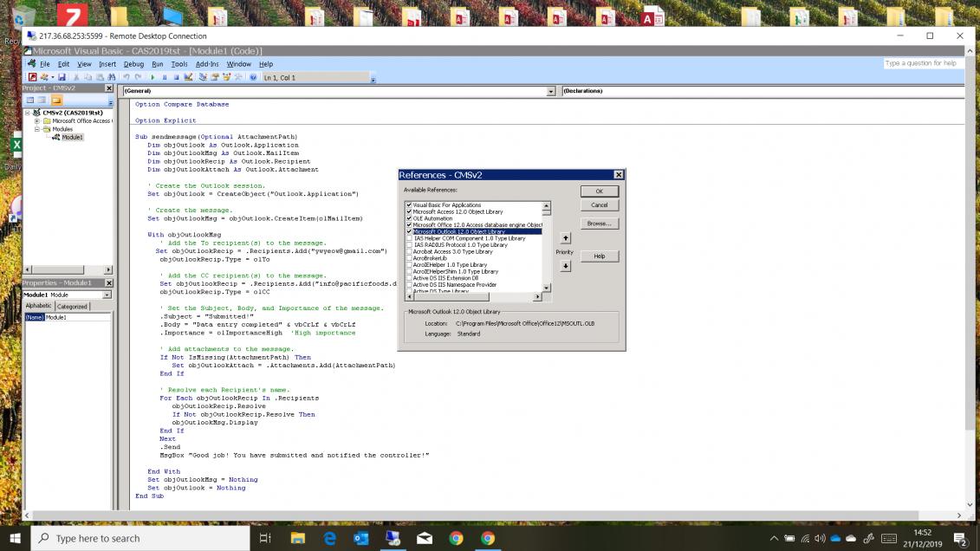The width and height of the screenshot is (980, 551).
Task: Select Module1 in the project tree
Action: click(x=72, y=138)
